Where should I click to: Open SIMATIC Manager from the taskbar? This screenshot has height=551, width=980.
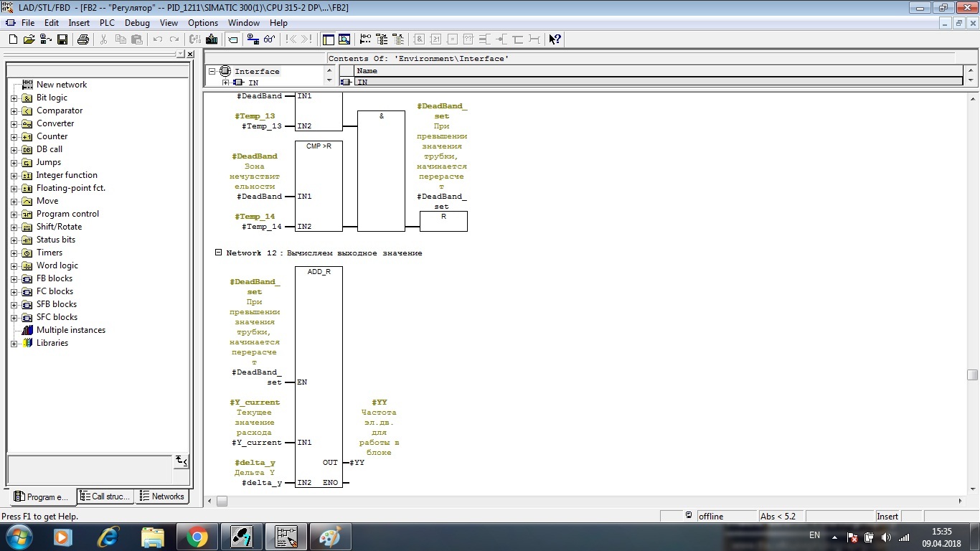coord(242,537)
